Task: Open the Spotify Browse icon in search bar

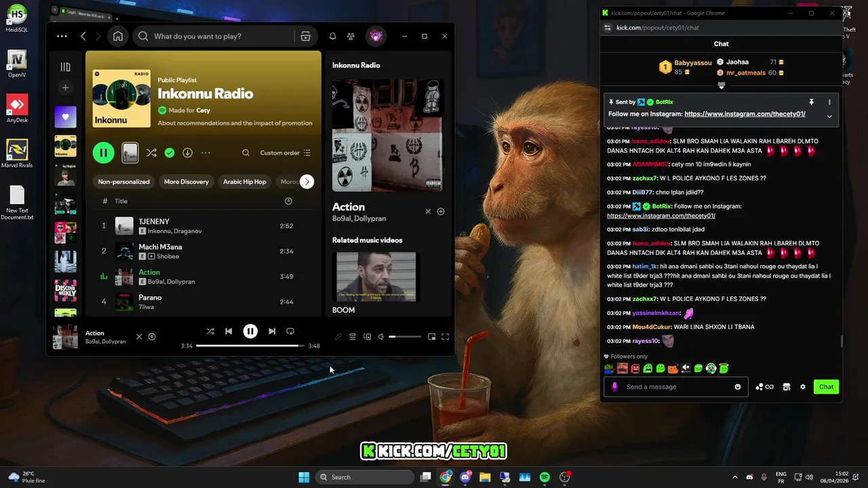Action: pos(306,36)
